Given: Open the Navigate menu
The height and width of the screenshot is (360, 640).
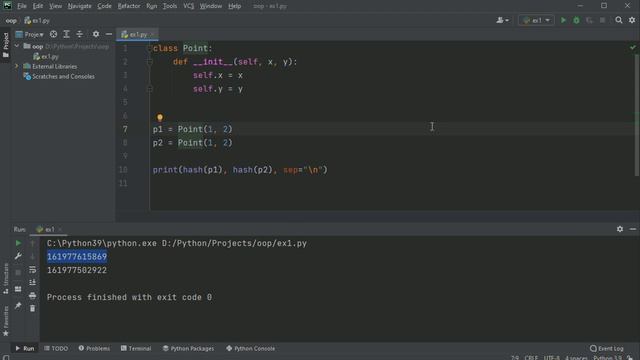Looking at the screenshot, I should [x=80, y=6].
